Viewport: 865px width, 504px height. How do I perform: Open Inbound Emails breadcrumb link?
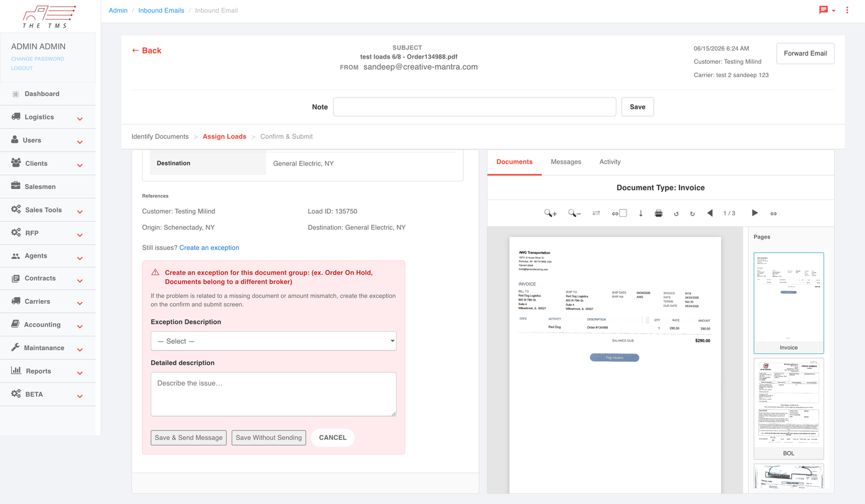[x=161, y=10]
